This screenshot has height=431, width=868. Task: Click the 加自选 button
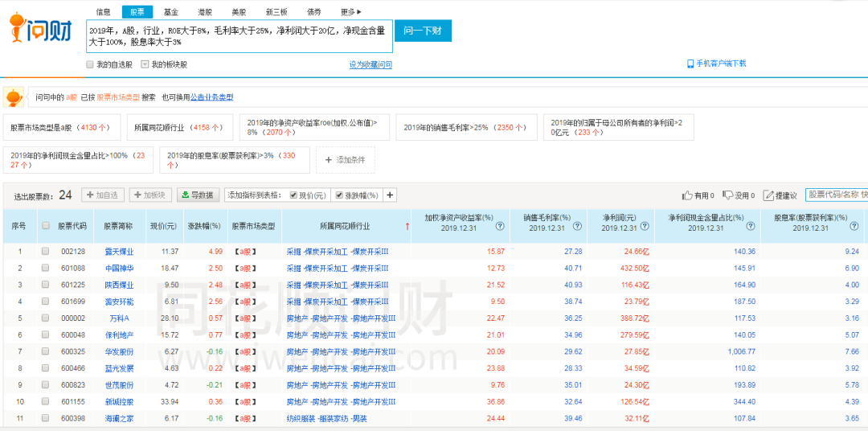tap(102, 195)
